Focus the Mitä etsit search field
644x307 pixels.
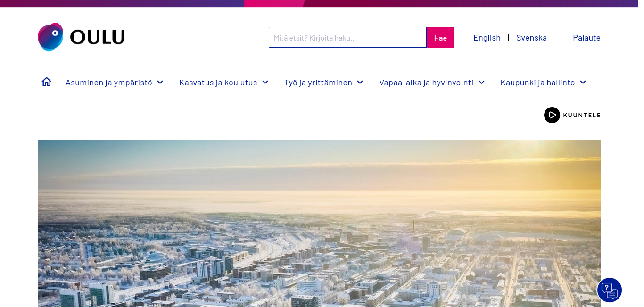point(347,37)
